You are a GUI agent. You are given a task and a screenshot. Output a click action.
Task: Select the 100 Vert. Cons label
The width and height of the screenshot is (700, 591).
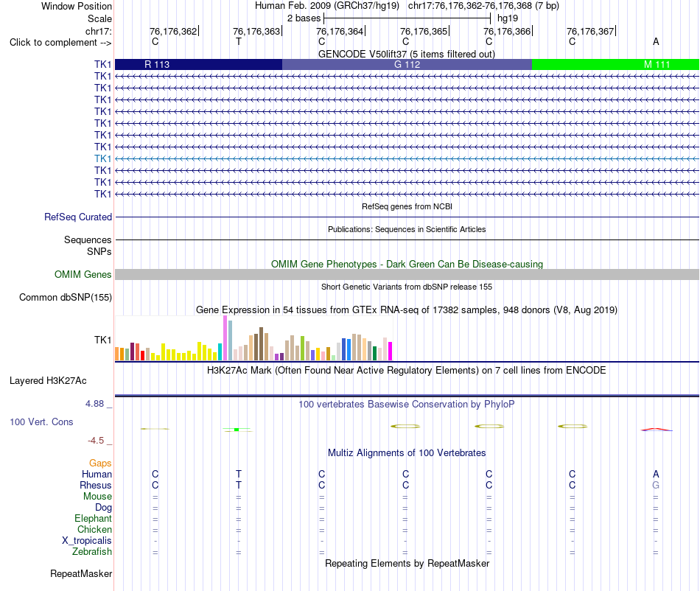41,422
